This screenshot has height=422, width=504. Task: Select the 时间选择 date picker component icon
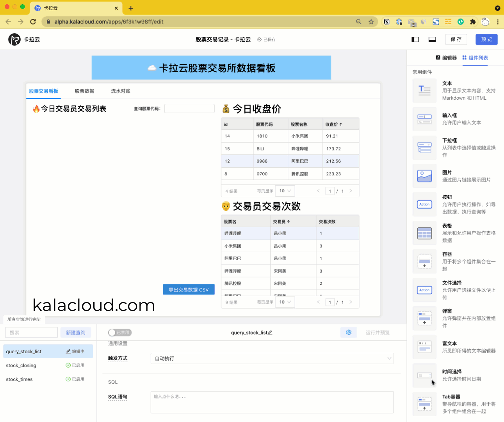click(x=424, y=376)
